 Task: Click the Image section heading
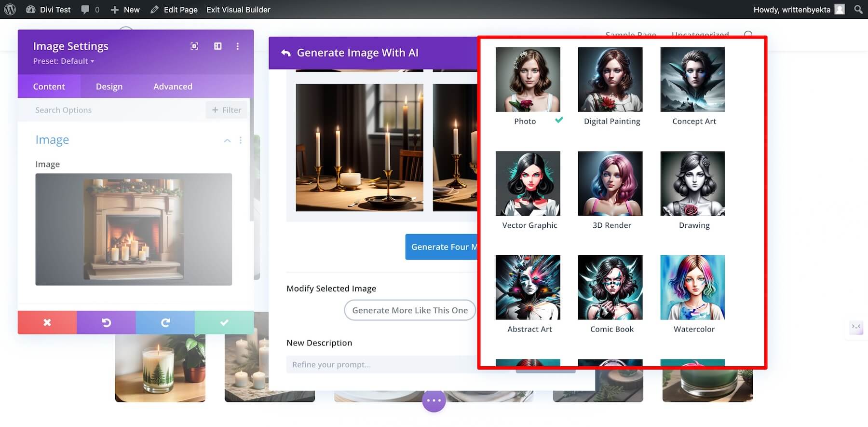coord(52,139)
